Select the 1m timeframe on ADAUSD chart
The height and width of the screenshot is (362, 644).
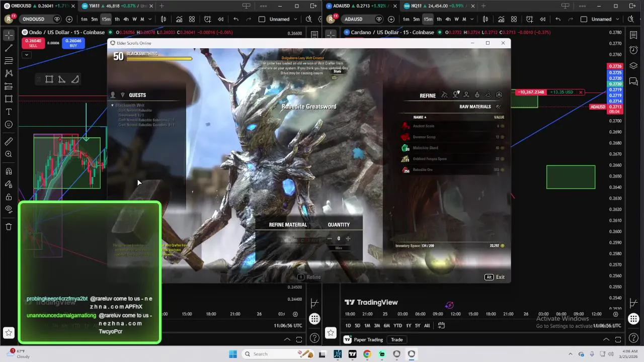406,19
